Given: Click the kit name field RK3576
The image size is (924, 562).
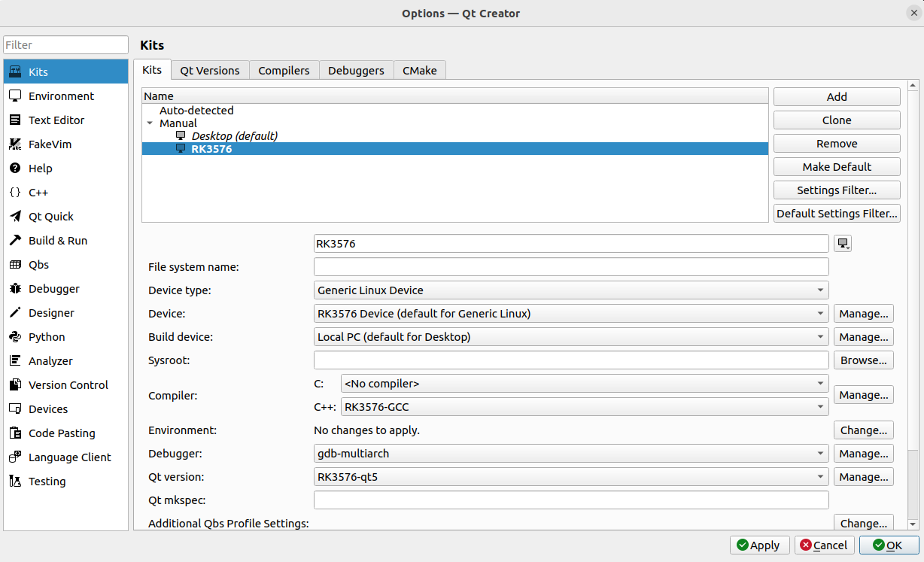Looking at the screenshot, I should [x=571, y=244].
